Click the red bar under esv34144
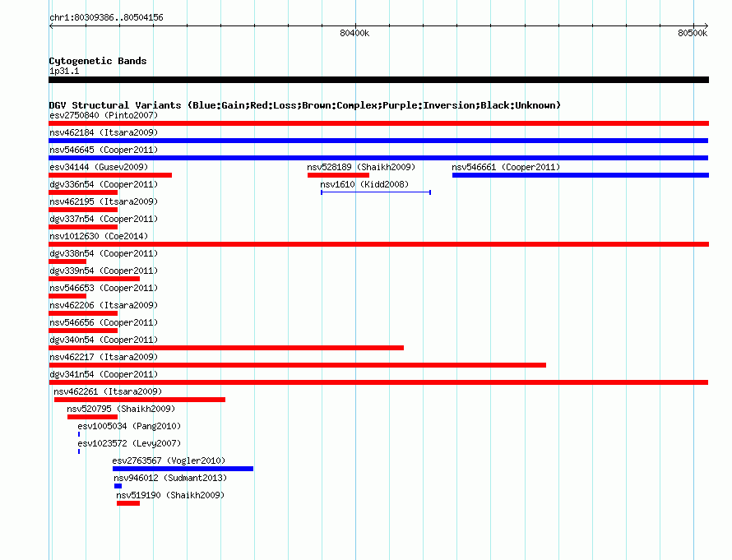 (x=110, y=175)
